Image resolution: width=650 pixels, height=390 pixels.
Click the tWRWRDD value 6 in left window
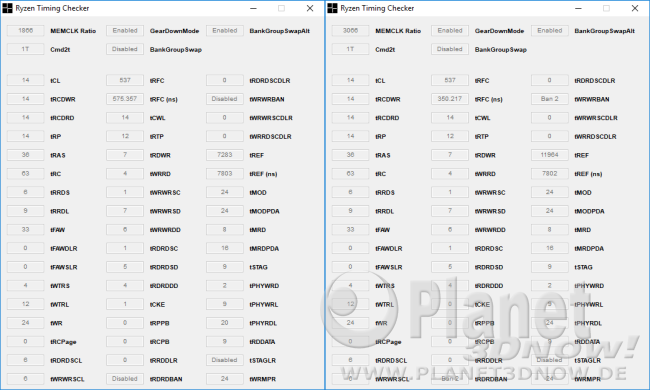coord(125,230)
